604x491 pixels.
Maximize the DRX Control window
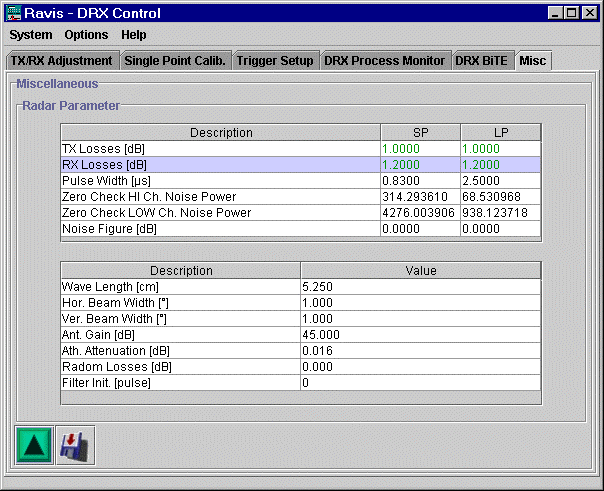572,13
